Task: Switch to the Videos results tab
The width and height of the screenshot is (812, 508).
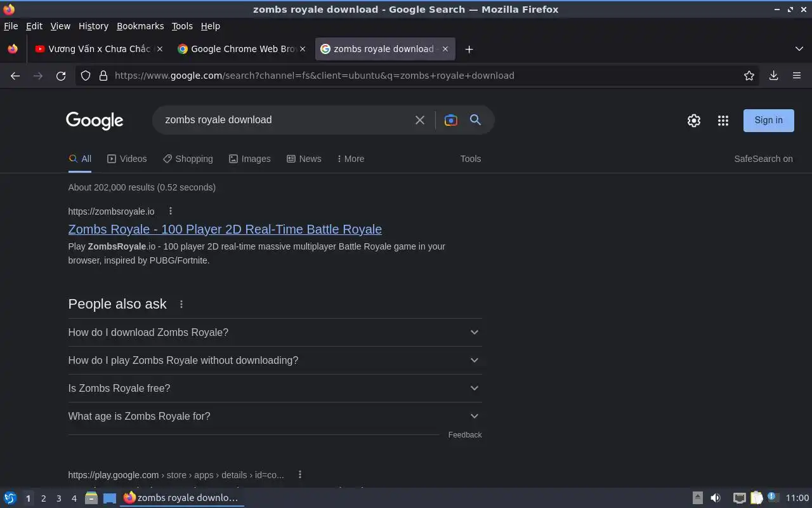Action: (127, 159)
